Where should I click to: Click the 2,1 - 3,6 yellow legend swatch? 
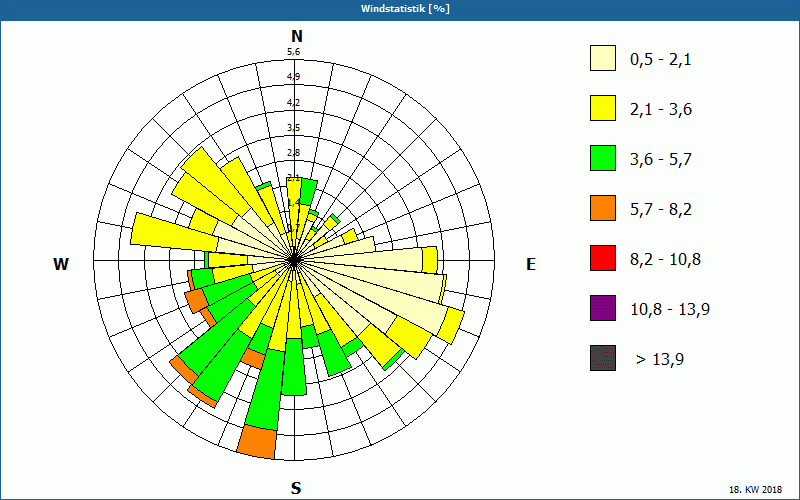pos(603,108)
